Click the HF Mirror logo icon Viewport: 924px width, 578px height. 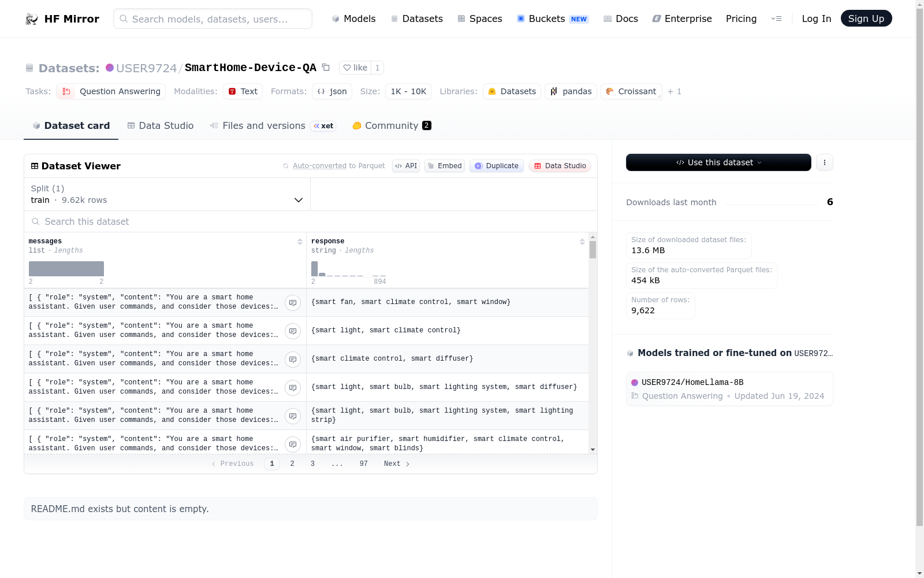coord(32,19)
